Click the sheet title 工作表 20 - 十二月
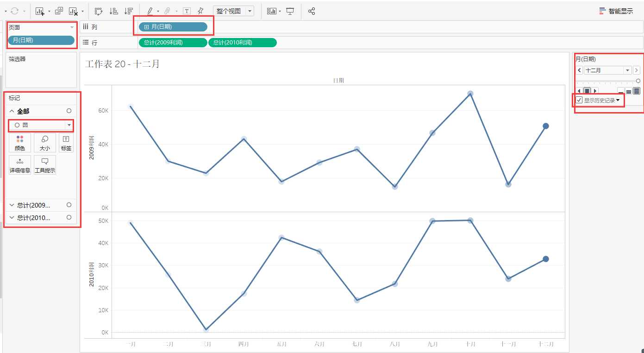This screenshot has width=644, height=353. [x=122, y=64]
